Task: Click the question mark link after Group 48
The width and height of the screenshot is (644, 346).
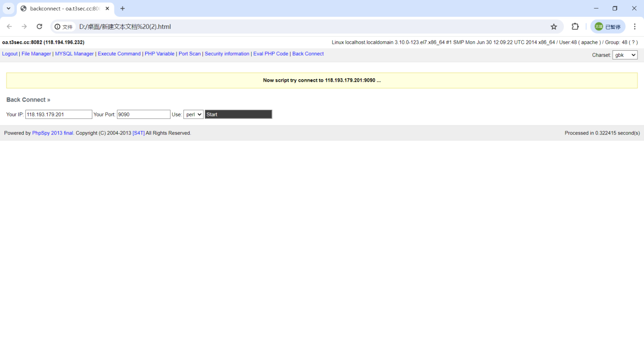Action: (633, 43)
